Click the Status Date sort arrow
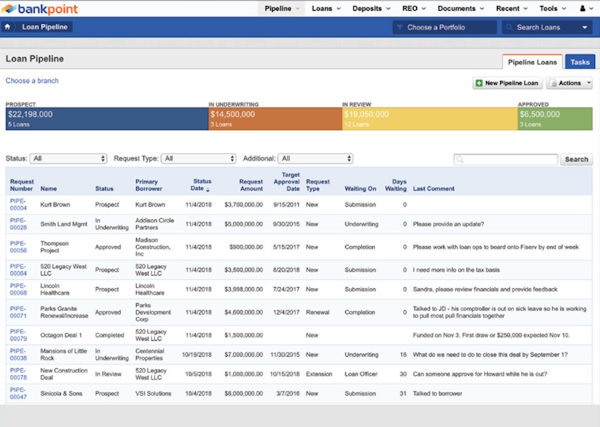The width and height of the screenshot is (600, 427). 210,189
